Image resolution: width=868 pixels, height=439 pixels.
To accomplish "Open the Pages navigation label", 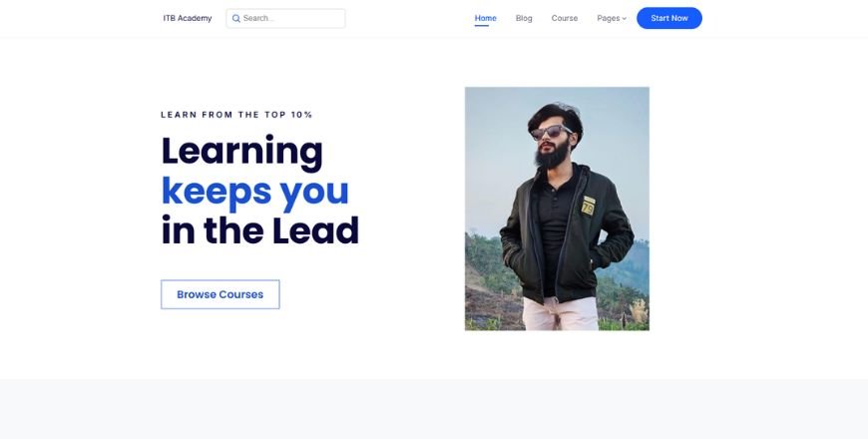I will coord(608,18).
